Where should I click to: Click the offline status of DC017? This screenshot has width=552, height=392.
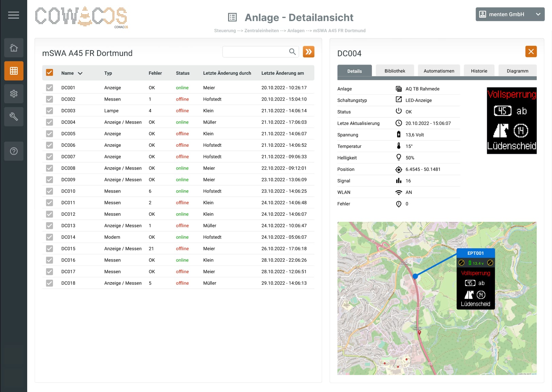tap(182, 271)
